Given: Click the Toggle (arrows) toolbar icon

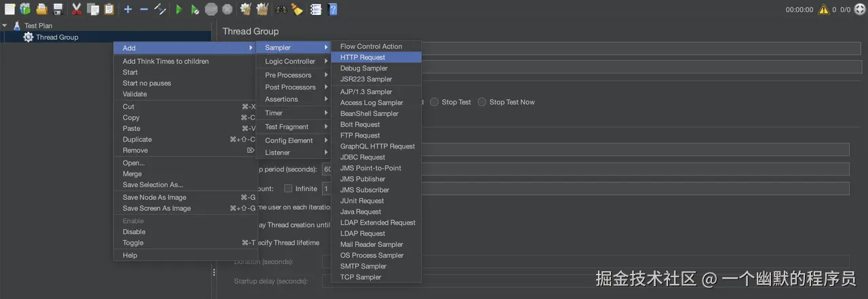Looking at the screenshot, I should (x=160, y=9).
